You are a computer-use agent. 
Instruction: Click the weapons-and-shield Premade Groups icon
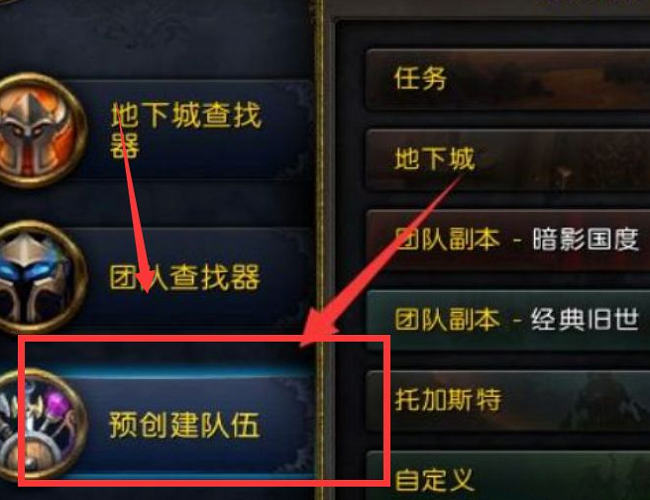39,424
